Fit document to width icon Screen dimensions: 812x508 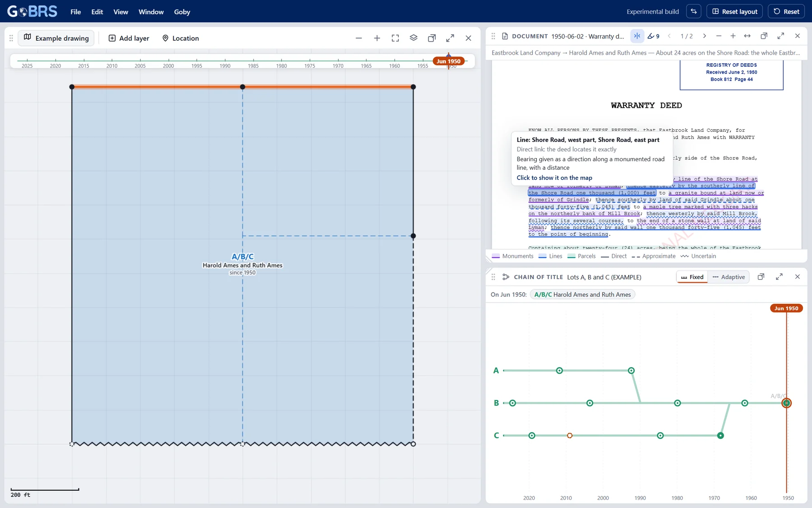(747, 36)
